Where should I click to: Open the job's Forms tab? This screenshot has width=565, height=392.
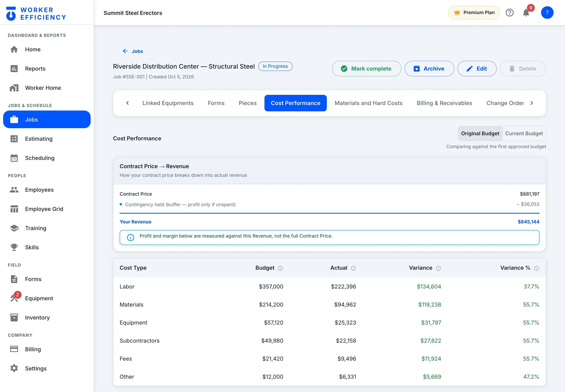[x=216, y=103]
